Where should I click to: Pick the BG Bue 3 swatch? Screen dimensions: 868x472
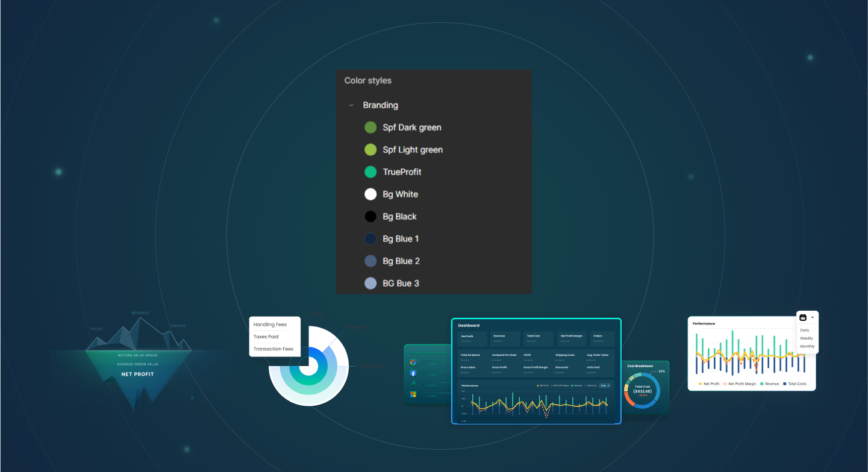pos(370,284)
